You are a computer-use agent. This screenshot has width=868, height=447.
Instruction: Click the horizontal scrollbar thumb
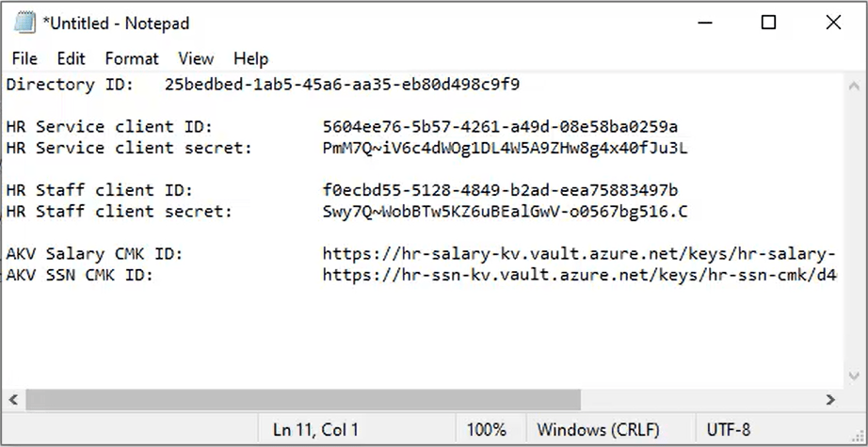(303, 399)
